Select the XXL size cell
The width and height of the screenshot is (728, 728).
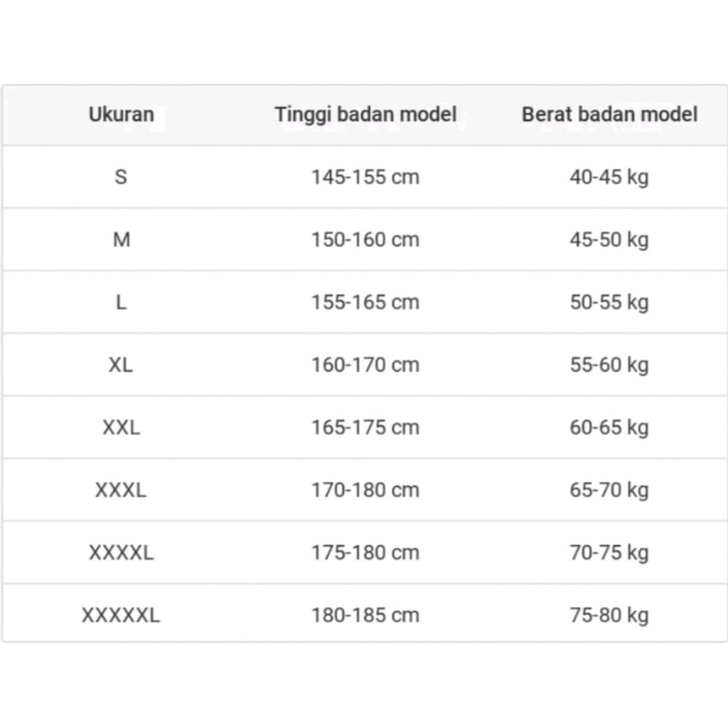[121, 427]
